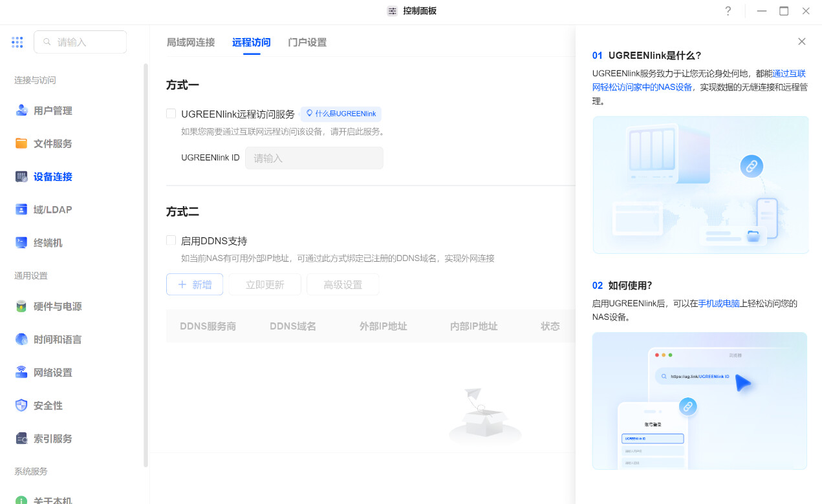Viewport: 822px width, 504px height.
Task: Close the UGREENlink help side panel
Action: (x=801, y=41)
